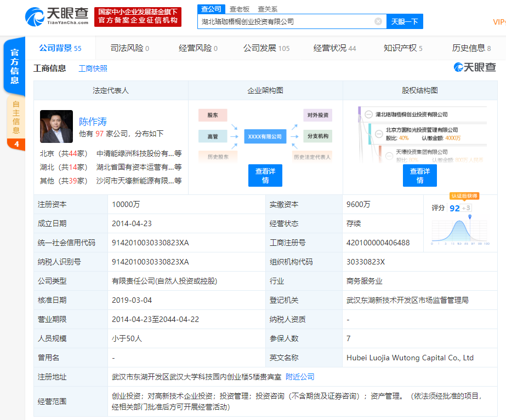
Task: Click the 高管 box in structure diagram
Action: [x=213, y=136]
